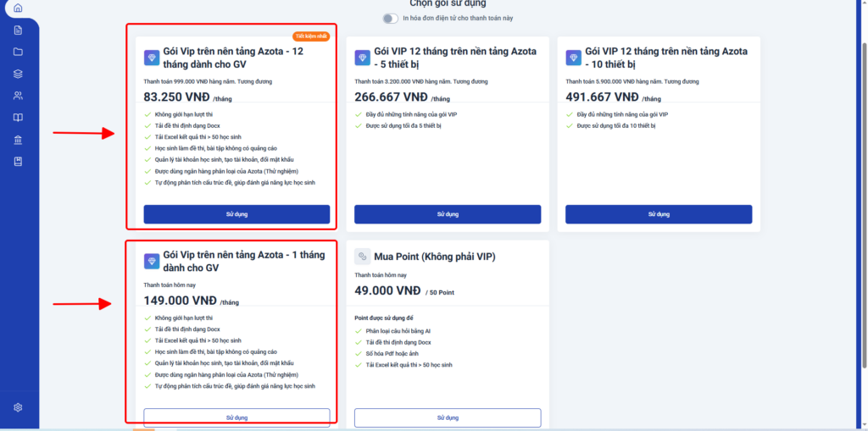The width and height of the screenshot is (868, 431).
Task: Click the 49.000 VNĐ price
Action: 387,291
